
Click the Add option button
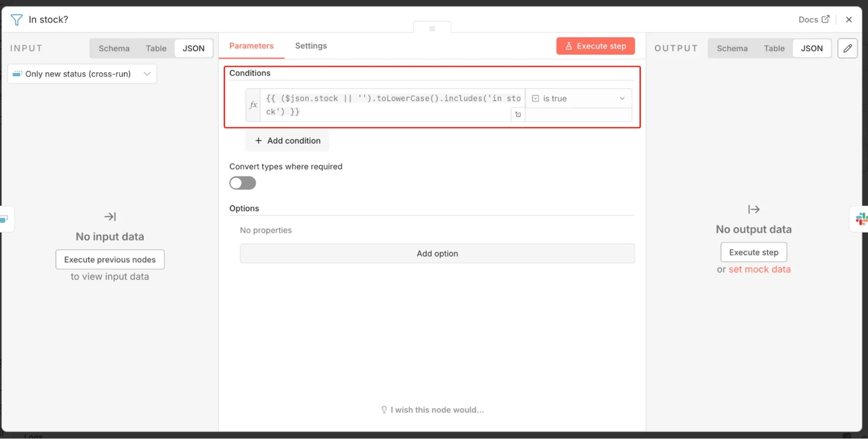click(438, 253)
